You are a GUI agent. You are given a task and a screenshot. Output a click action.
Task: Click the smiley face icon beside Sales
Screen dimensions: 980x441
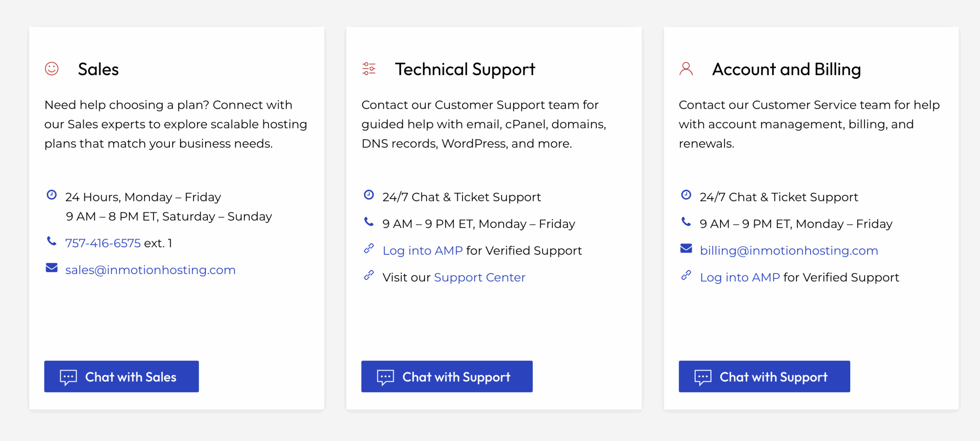pos(52,69)
